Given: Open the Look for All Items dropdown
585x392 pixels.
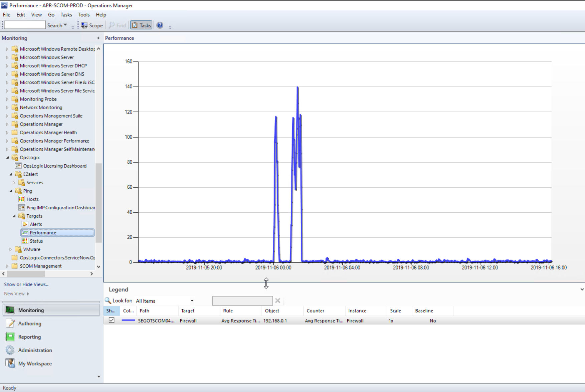Looking at the screenshot, I should click(192, 301).
